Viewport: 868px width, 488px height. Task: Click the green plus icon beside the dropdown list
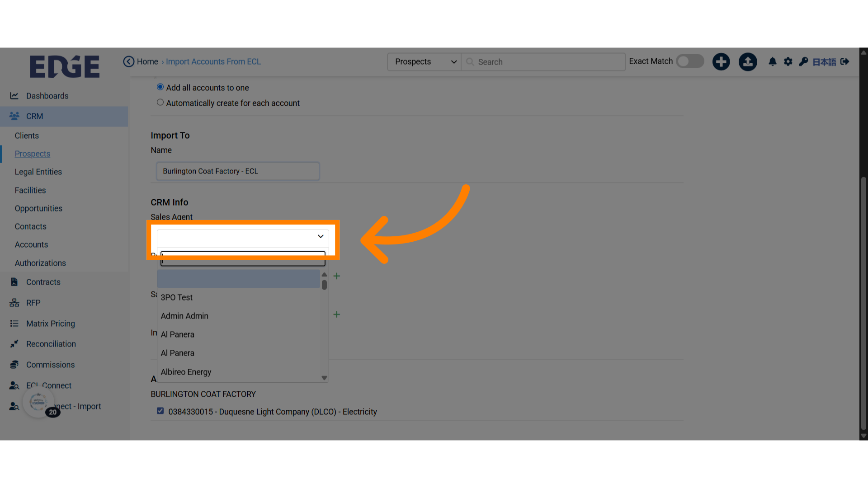pos(337,276)
